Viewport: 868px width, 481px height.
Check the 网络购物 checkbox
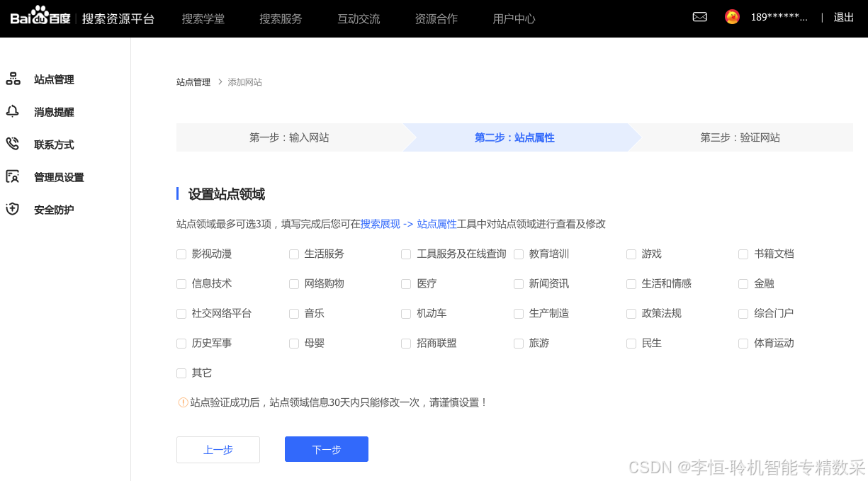click(x=294, y=284)
